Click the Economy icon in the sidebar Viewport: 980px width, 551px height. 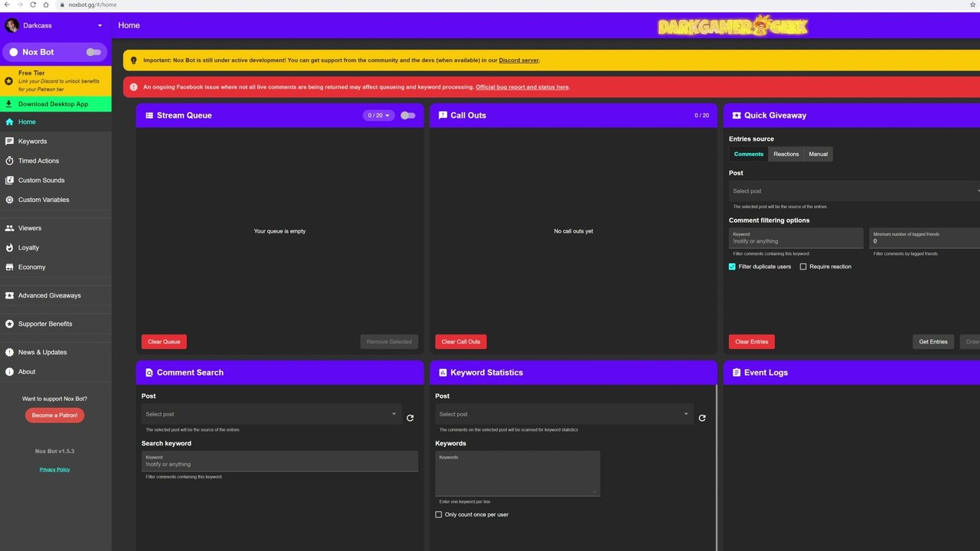click(x=10, y=267)
